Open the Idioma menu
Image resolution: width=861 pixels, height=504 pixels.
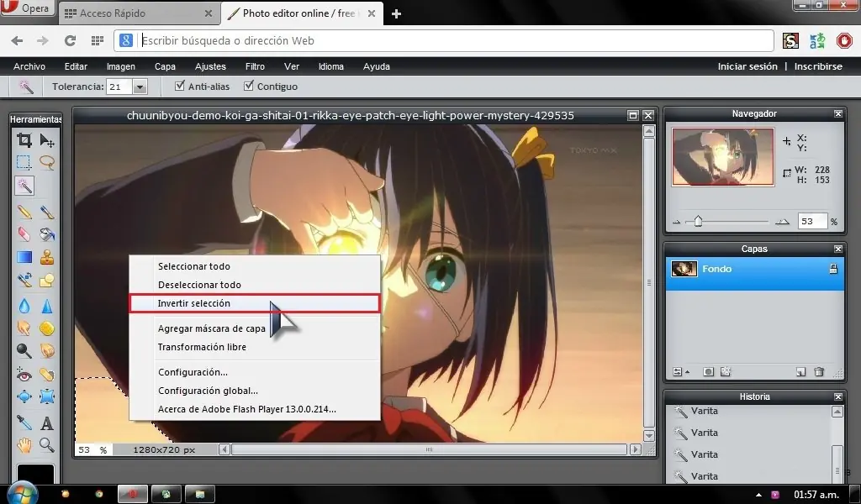pyautogui.click(x=331, y=66)
